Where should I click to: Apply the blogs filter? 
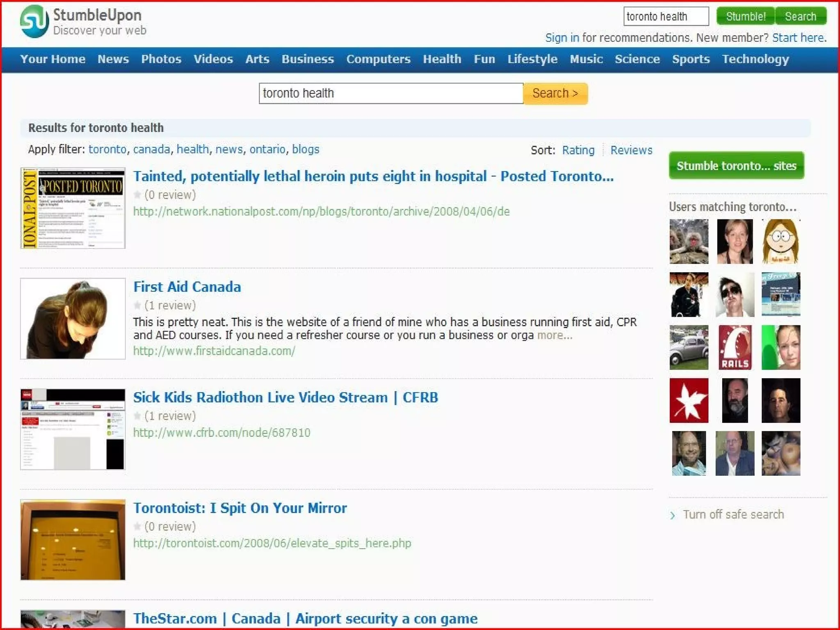point(305,149)
